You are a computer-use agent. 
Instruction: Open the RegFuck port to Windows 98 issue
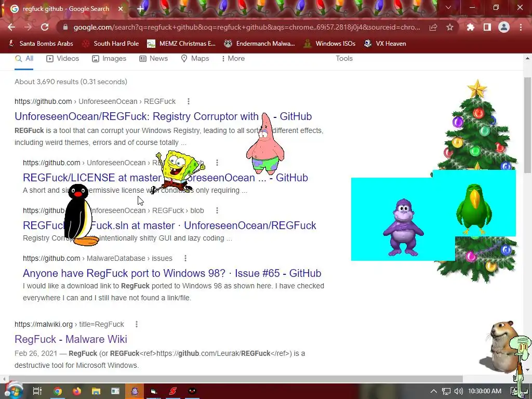[172, 273]
